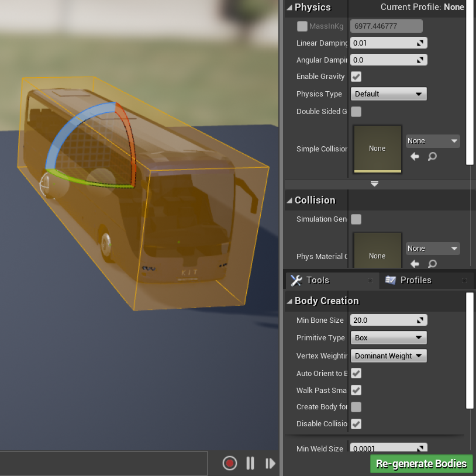Image resolution: width=476 pixels, height=476 pixels.
Task: Enable the MassInKg override checkbox
Action: (302, 26)
